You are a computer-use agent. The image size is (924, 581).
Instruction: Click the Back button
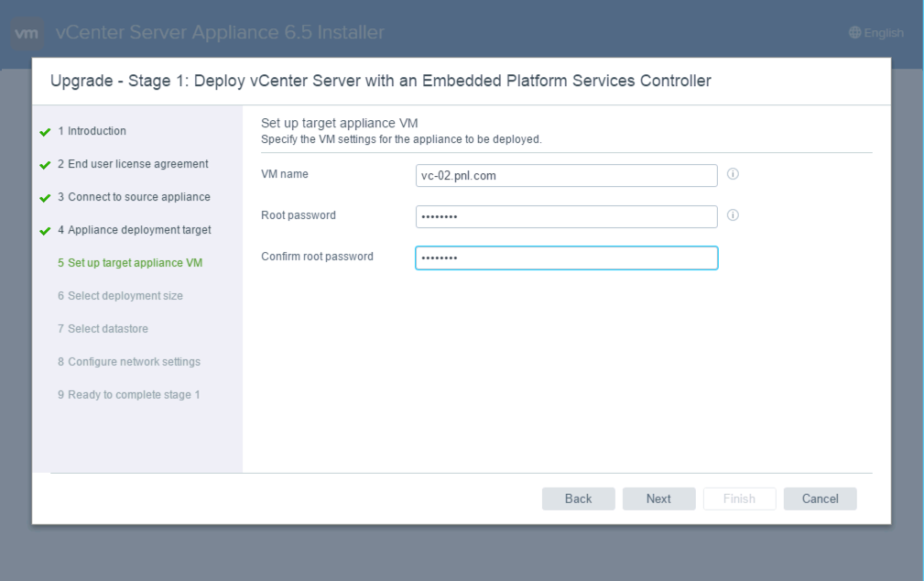click(578, 499)
